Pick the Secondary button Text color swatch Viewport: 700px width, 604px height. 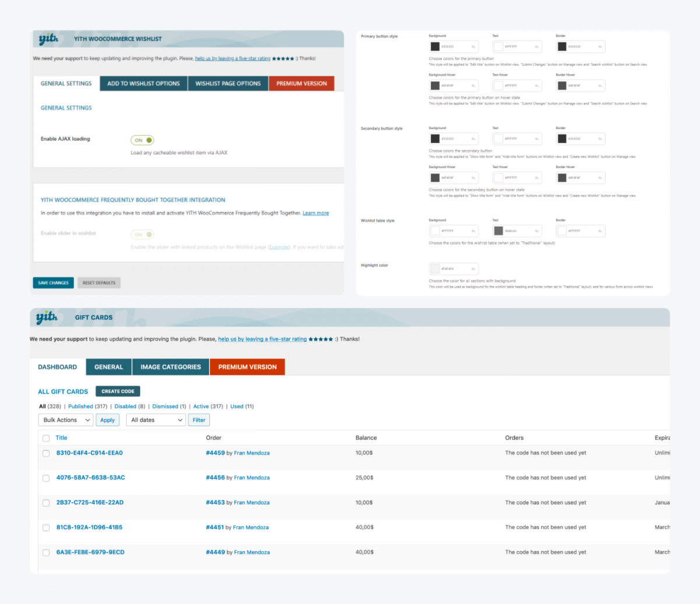pyautogui.click(x=499, y=139)
